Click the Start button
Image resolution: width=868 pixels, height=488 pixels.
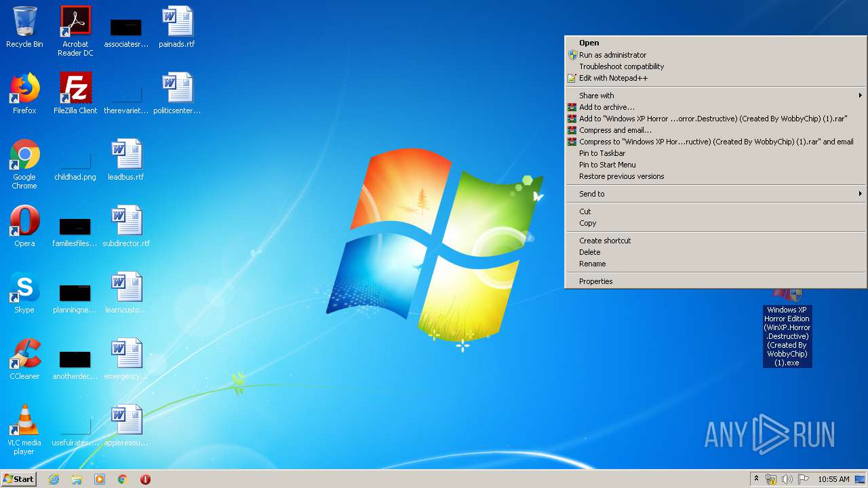click(18, 479)
